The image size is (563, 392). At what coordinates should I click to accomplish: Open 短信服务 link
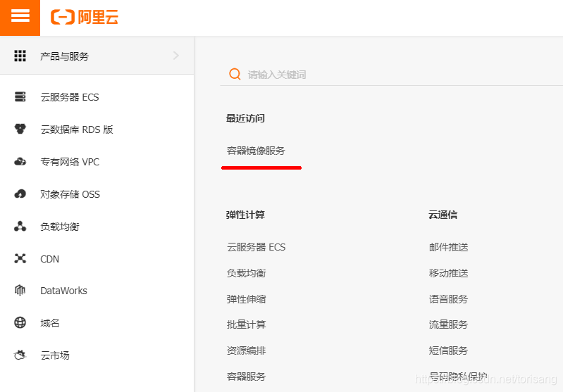[448, 350]
